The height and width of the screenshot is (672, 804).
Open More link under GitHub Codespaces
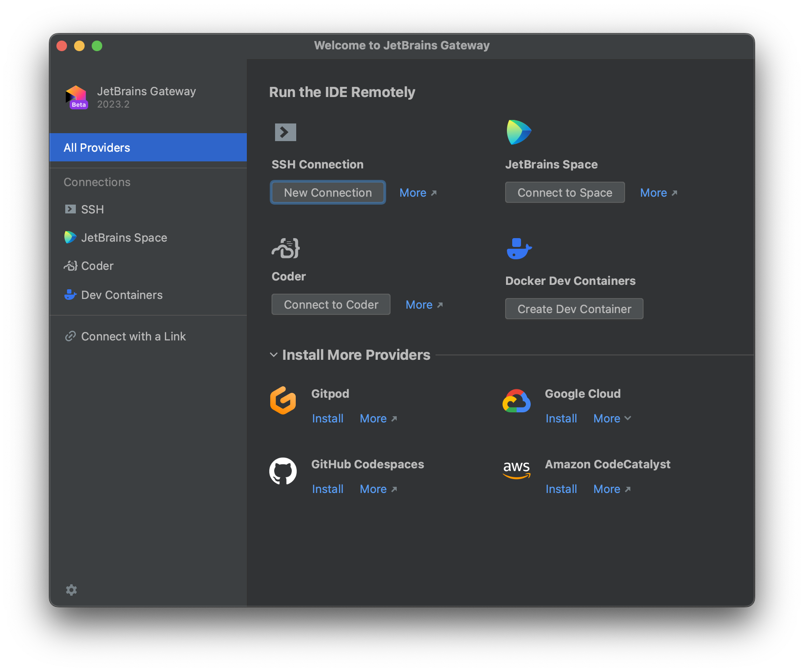click(x=378, y=489)
